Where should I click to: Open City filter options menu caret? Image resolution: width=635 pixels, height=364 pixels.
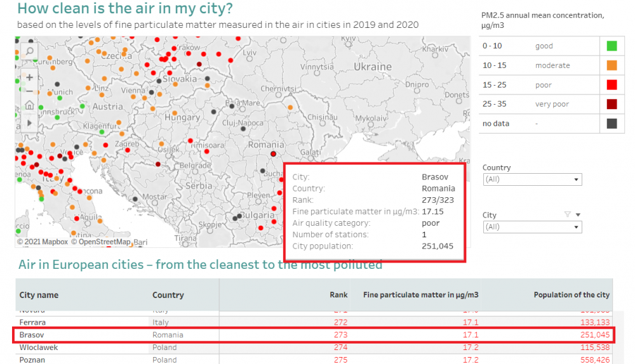pos(578,215)
